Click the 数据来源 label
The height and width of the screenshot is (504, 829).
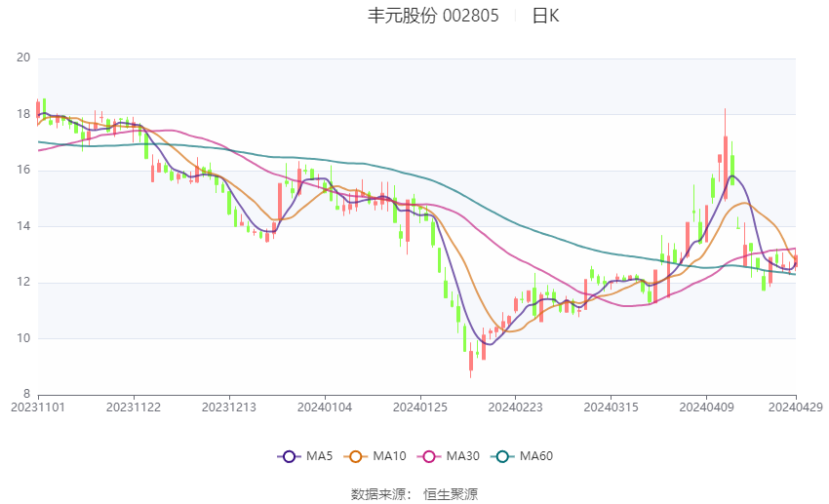pos(380,494)
